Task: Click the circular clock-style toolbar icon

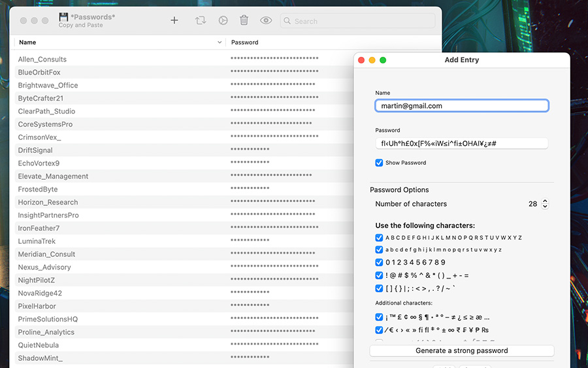Action: coord(223,20)
